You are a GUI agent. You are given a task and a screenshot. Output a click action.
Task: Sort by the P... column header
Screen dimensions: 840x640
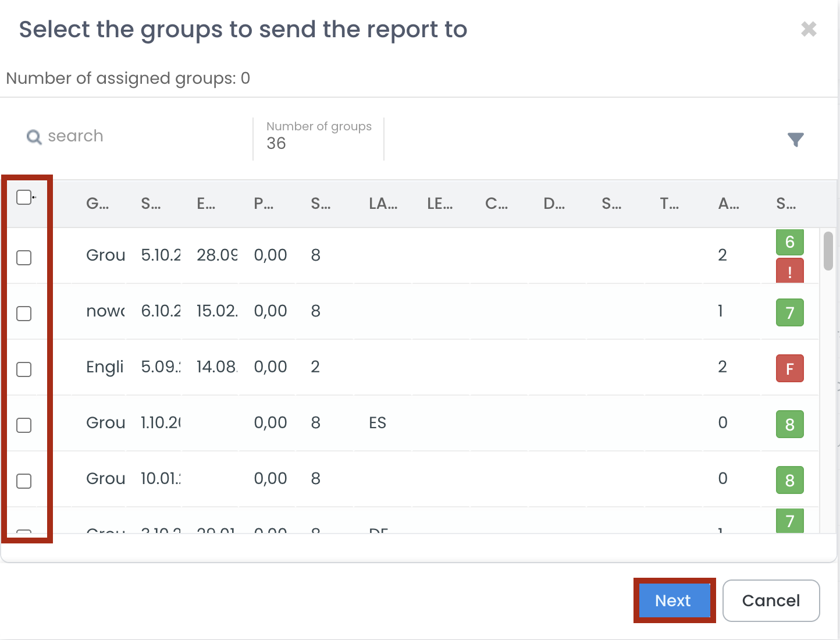click(x=264, y=204)
